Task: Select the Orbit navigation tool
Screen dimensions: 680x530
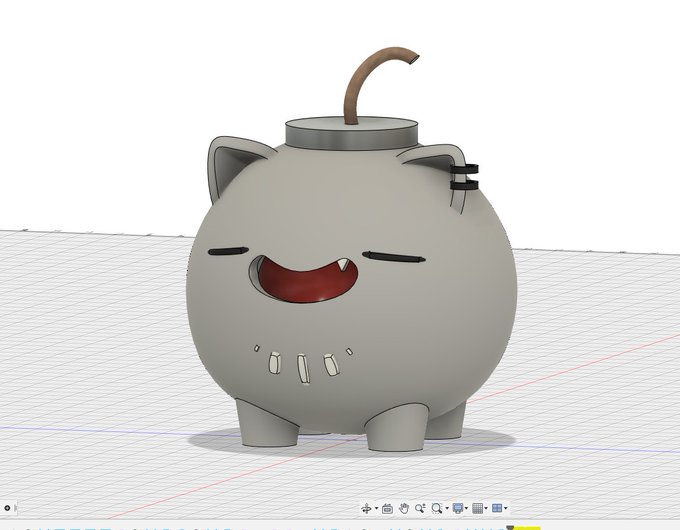Action: pos(366,508)
